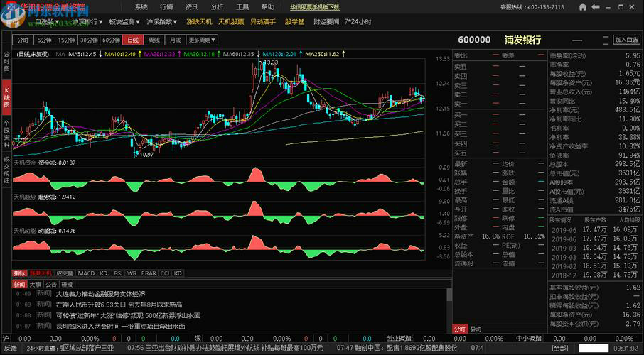This screenshot has width=644, height=355.
Task: Select the 异动 tab under quote panel
Action: click(476, 329)
